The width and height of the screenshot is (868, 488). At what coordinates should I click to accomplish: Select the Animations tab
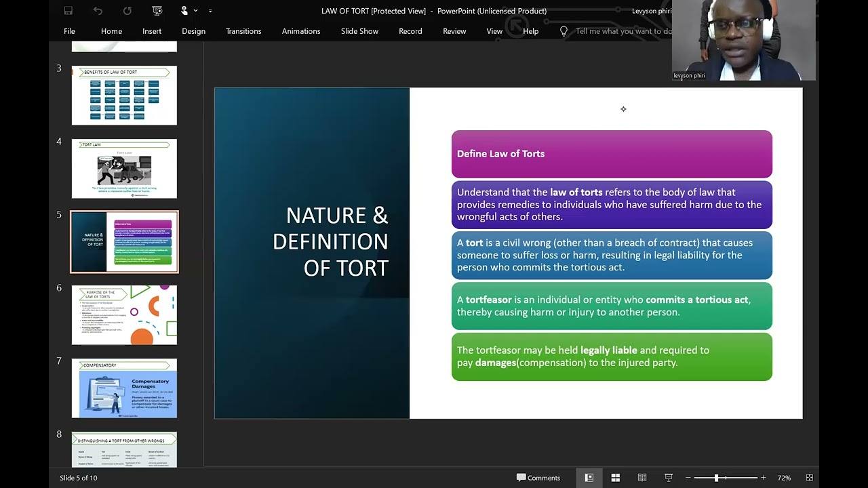click(x=301, y=31)
